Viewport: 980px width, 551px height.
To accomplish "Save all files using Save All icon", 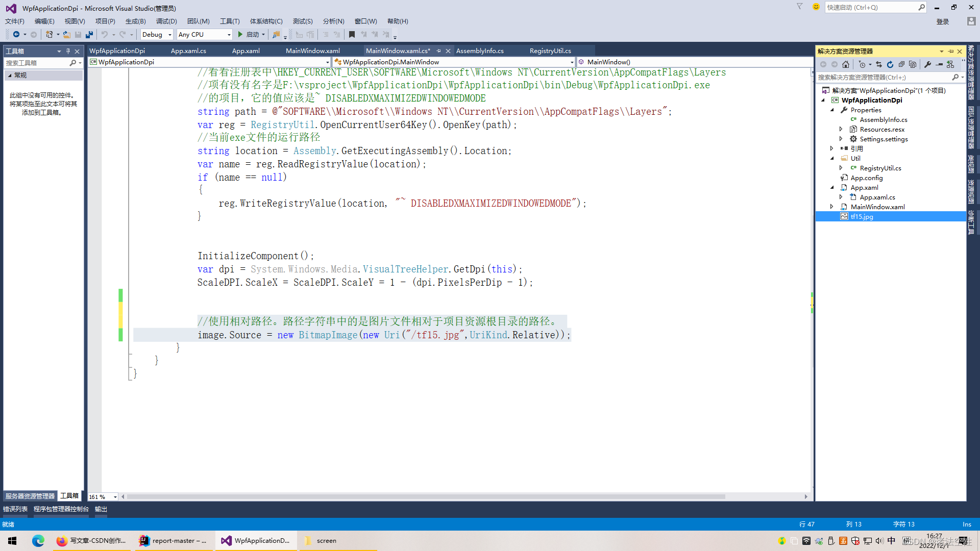I will pyautogui.click(x=89, y=34).
